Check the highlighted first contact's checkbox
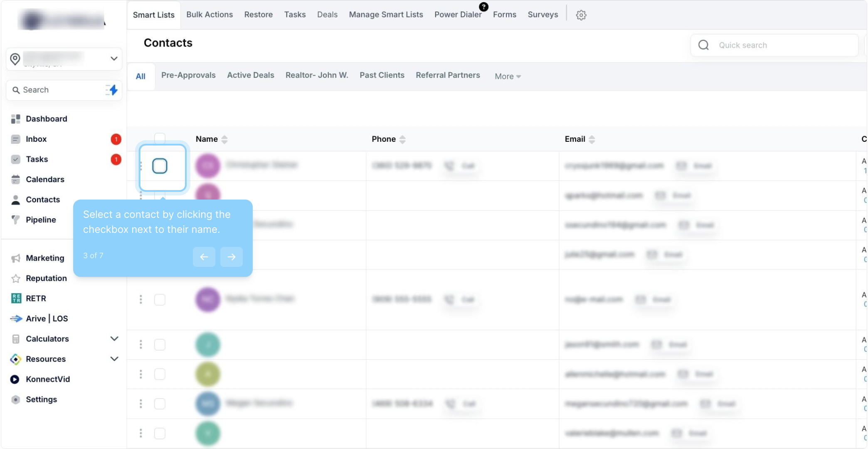 pos(160,166)
